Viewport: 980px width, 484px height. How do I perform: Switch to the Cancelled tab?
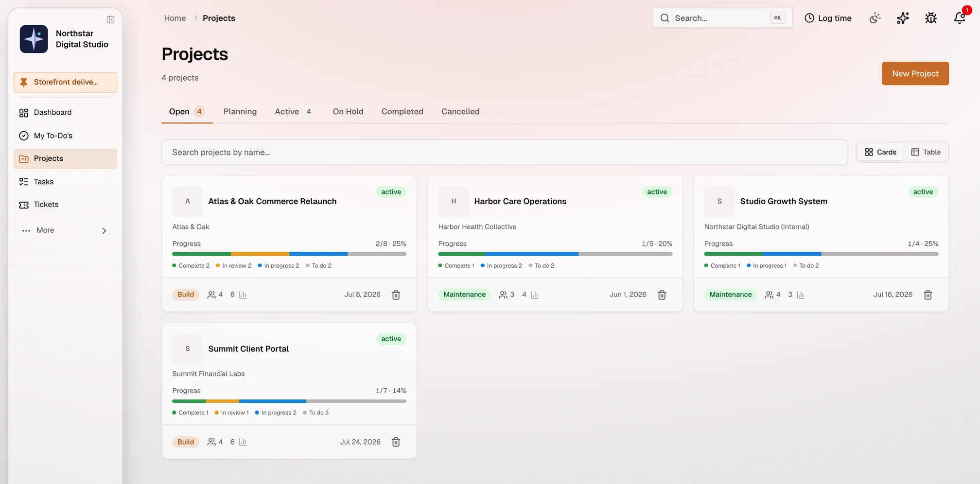coord(460,112)
